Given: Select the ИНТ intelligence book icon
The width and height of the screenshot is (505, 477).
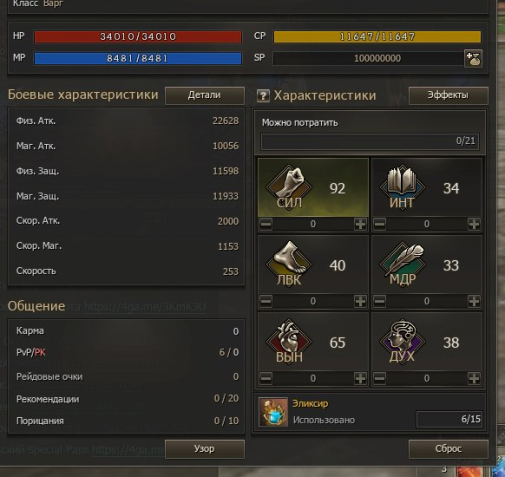Looking at the screenshot, I should coord(402,186).
